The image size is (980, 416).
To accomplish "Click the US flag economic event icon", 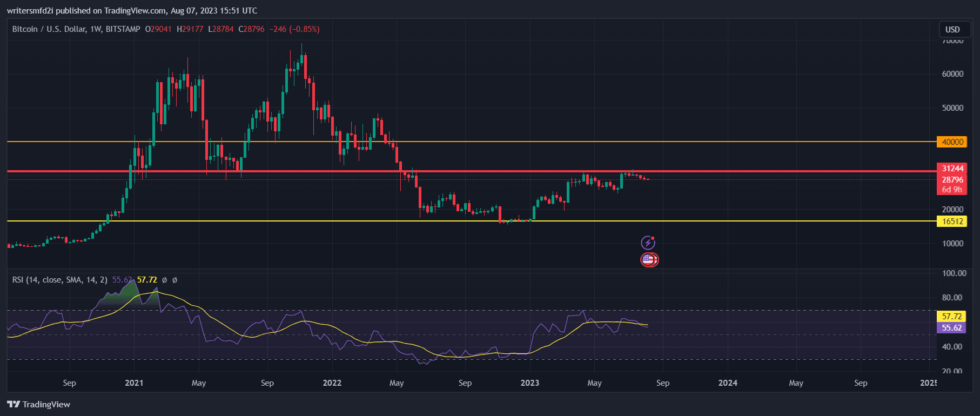I will (x=649, y=260).
